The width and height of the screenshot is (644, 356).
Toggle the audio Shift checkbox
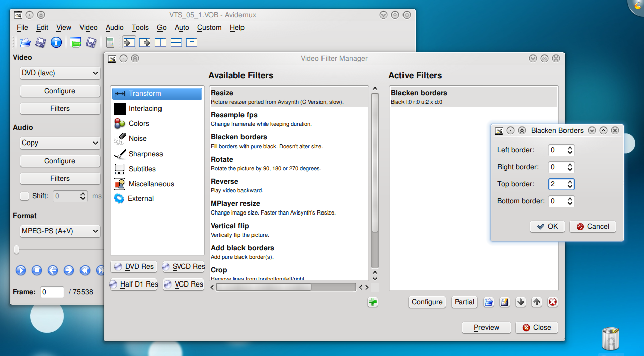coord(24,196)
